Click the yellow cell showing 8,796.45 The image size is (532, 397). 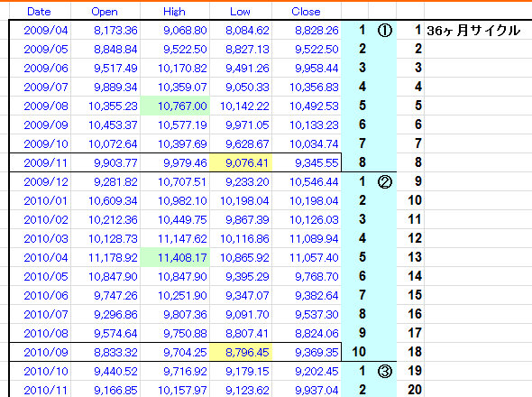click(241, 352)
